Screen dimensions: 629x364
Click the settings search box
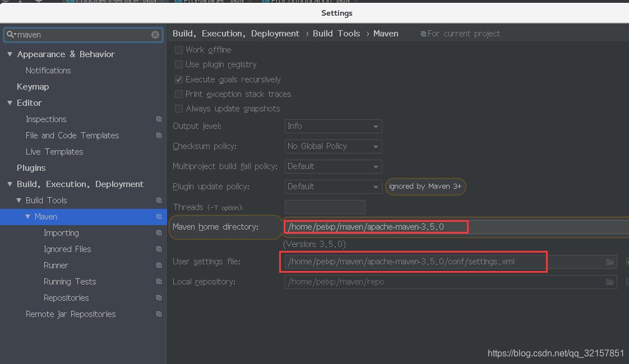tap(84, 35)
